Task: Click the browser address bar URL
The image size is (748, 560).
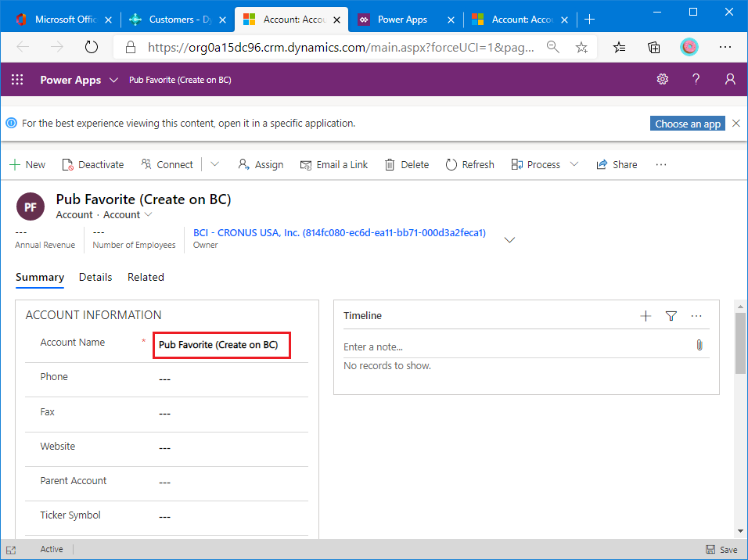Action: tap(340, 47)
